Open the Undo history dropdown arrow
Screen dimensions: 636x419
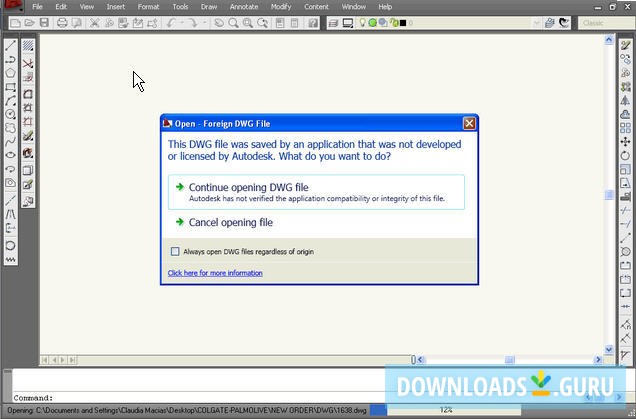click(182, 23)
